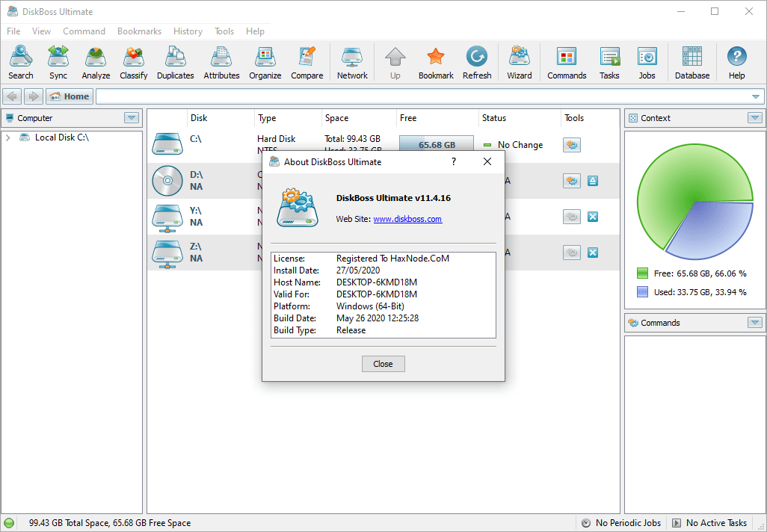Go to the Home location button
This screenshot has width=767, height=532.
70,96
